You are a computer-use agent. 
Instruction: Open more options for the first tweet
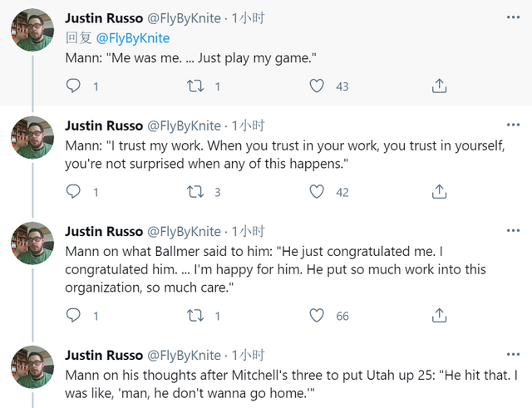(x=515, y=17)
